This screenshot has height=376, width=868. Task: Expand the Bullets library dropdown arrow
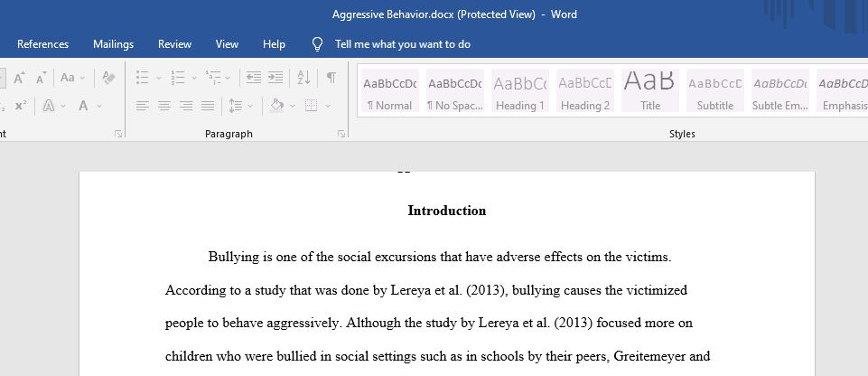pyautogui.click(x=159, y=78)
